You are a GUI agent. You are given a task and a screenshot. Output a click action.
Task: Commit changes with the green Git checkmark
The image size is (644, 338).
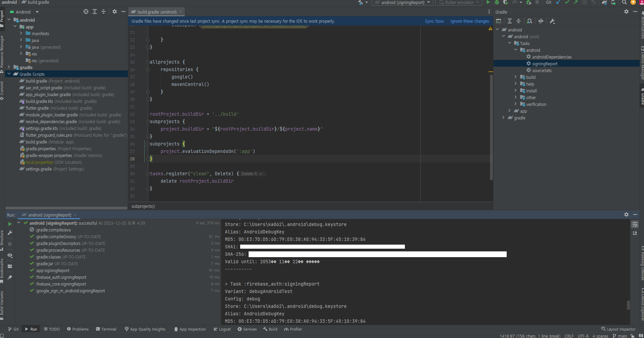pos(567,2)
